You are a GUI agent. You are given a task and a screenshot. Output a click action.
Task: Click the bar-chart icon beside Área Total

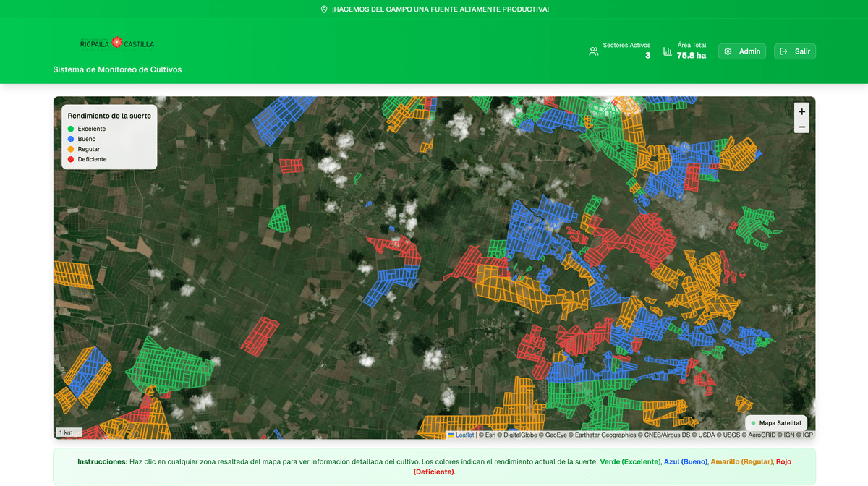665,51
